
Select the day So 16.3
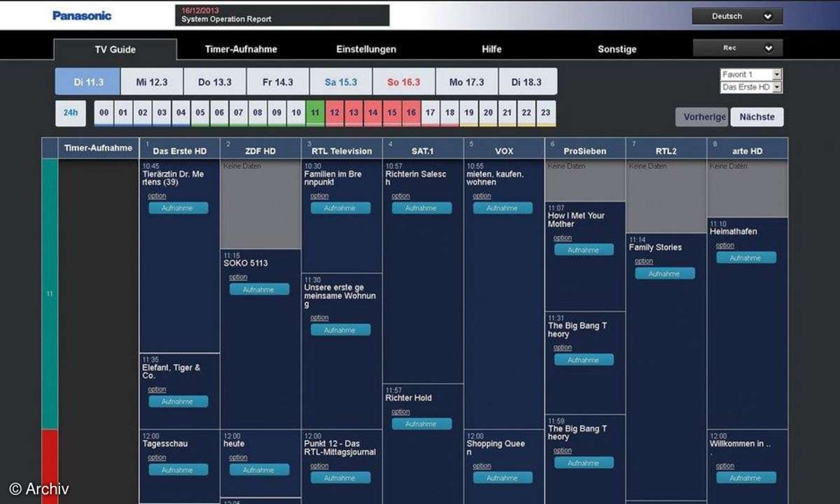(x=404, y=82)
